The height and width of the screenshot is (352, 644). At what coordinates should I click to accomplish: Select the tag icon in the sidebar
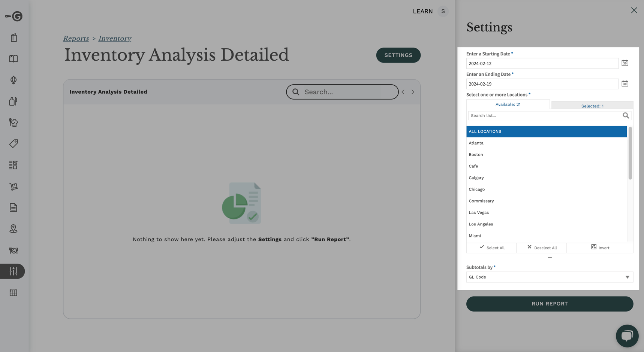(x=13, y=143)
